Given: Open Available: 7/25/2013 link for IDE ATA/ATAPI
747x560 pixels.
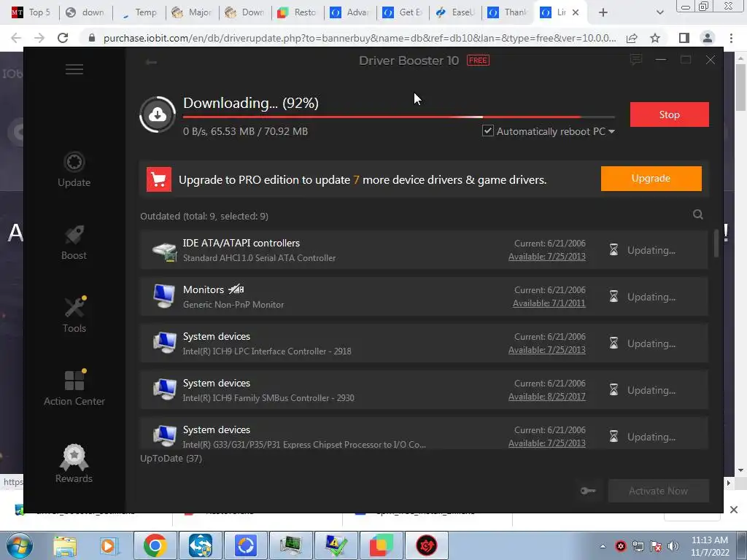Looking at the screenshot, I should coord(547,256).
